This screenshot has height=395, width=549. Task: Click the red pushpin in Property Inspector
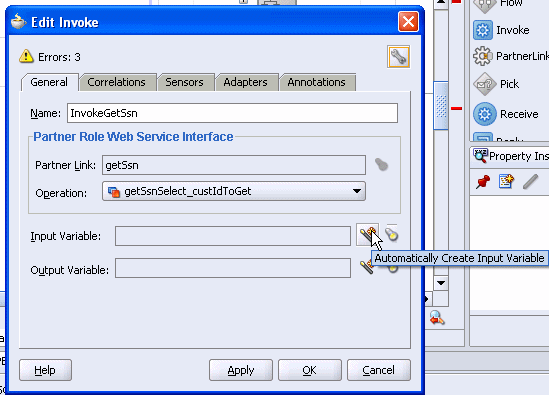pyautogui.click(x=483, y=182)
